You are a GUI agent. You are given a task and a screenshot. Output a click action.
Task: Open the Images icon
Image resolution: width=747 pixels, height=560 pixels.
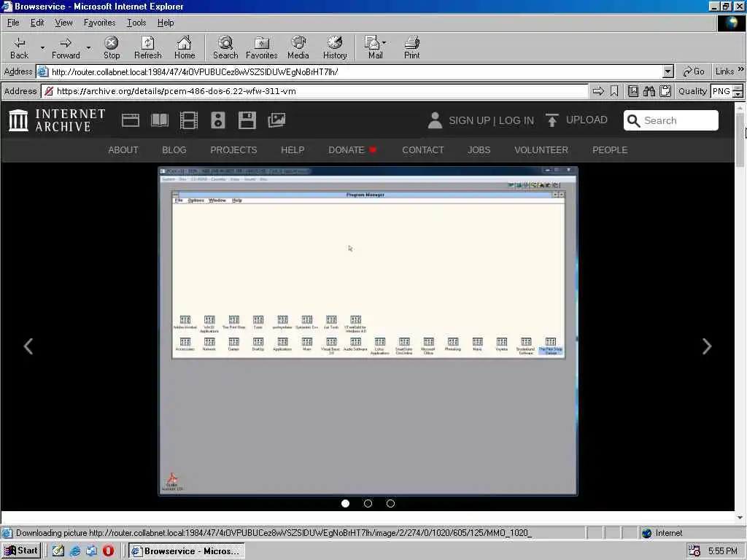click(x=276, y=120)
